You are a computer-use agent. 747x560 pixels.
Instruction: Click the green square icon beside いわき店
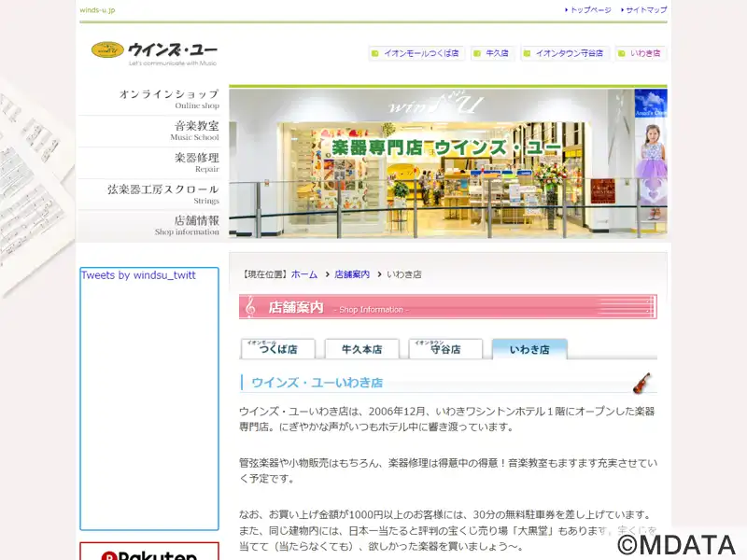pos(621,53)
